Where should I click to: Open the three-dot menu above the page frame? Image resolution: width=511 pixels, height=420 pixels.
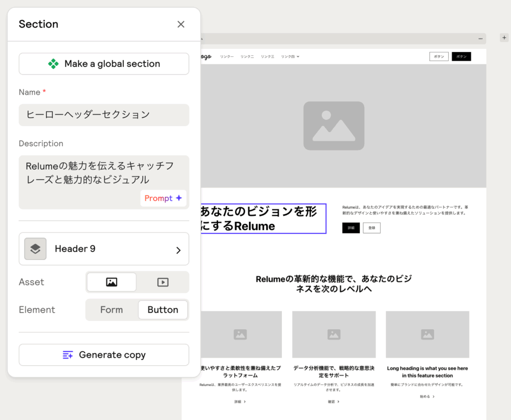[481, 38]
